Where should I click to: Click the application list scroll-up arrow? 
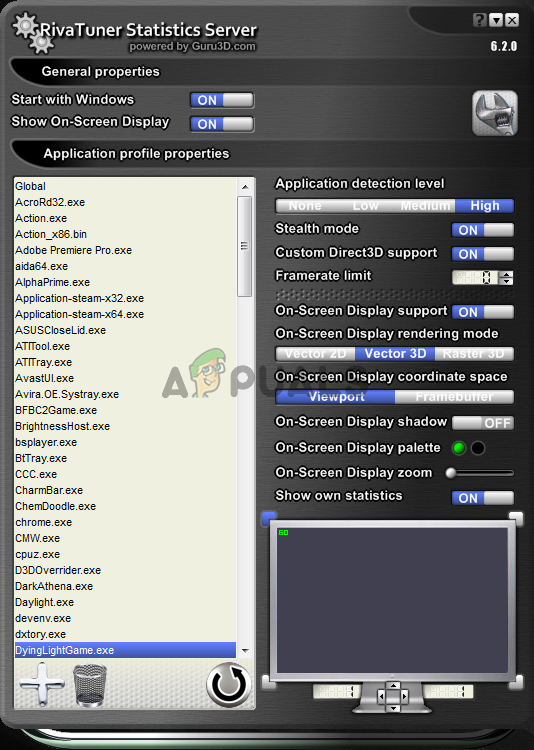(x=245, y=187)
